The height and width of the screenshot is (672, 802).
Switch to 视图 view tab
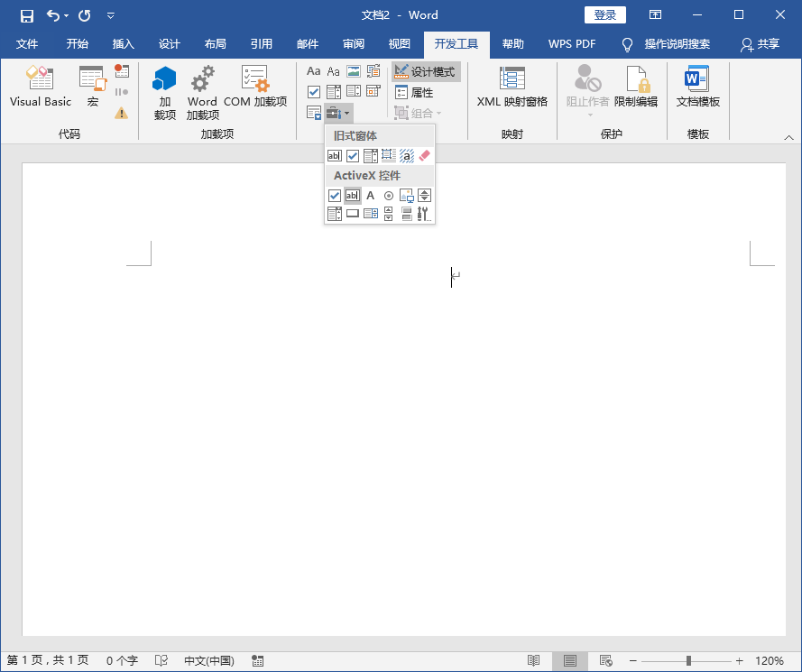pyautogui.click(x=400, y=44)
